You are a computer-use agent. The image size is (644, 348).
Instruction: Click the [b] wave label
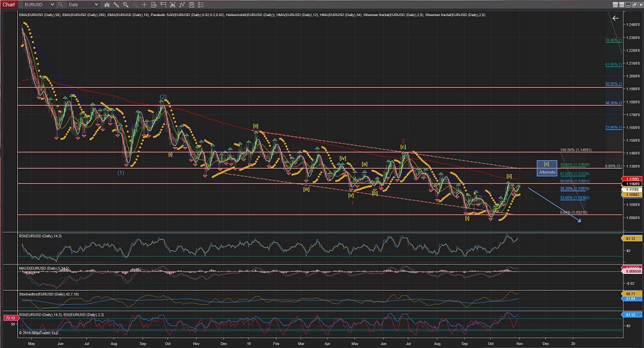374,193
